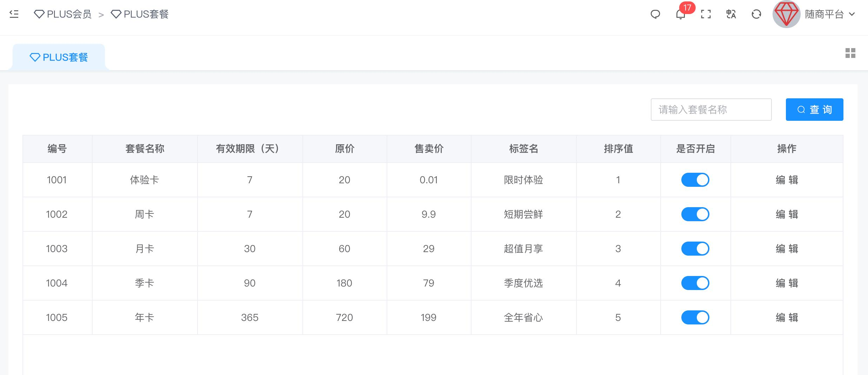Open the grid layout icon in tab bar
868x375 pixels.
[850, 53]
